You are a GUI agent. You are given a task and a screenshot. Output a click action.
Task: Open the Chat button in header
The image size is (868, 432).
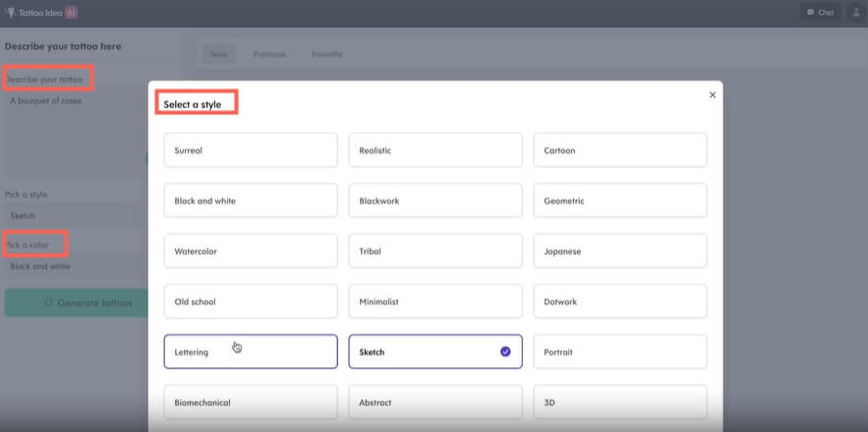[821, 12]
